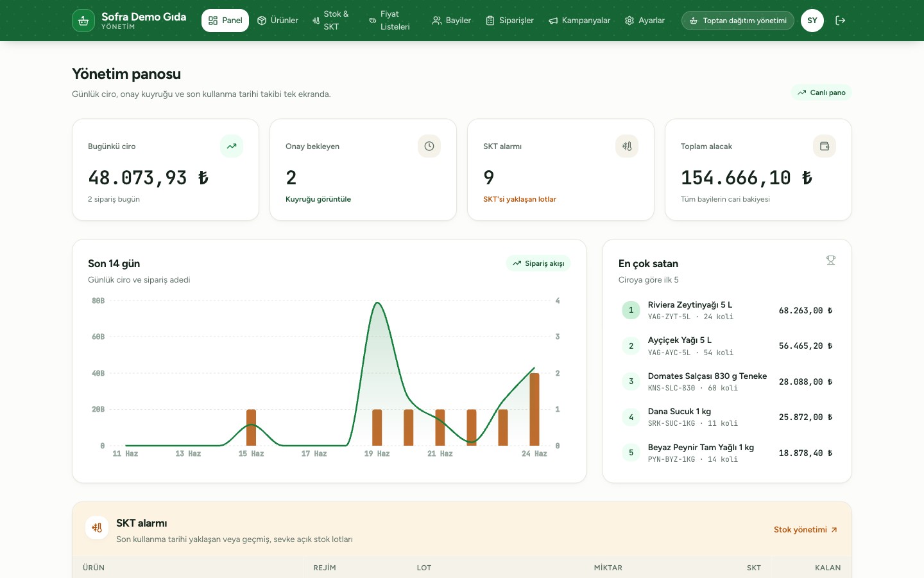Screen dimensions: 924x578
Task: Open Fiyat Listeleri in navigation
Action: click(390, 21)
